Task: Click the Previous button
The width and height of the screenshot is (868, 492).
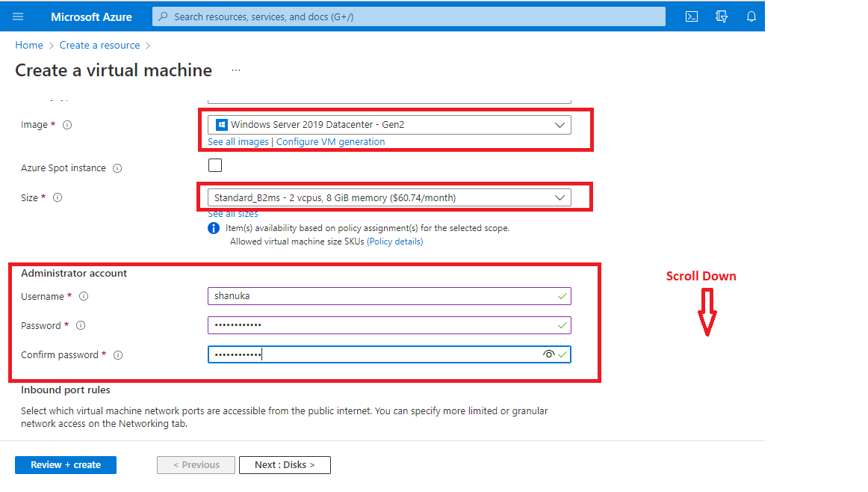Action: pyautogui.click(x=196, y=465)
